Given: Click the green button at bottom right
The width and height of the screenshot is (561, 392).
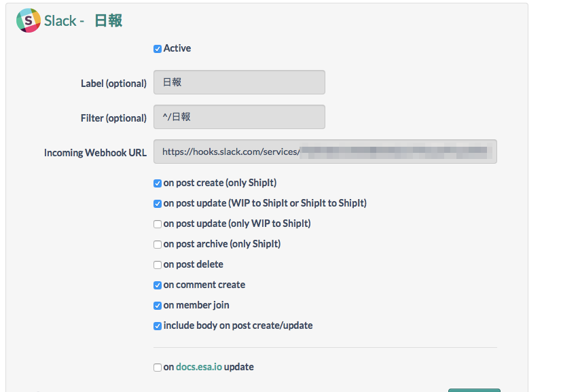Looking at the screenshot, I should (x=474, y=390).
